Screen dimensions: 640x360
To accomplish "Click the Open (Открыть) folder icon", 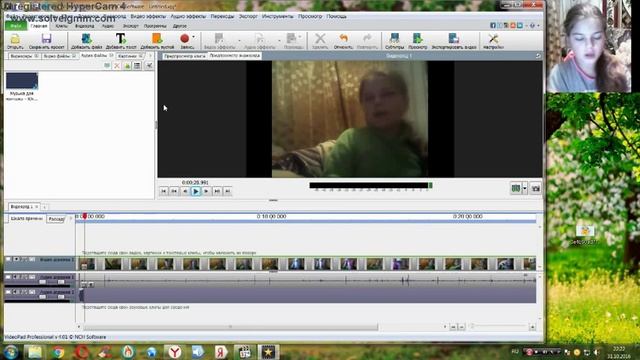I will (x=15, y=39).
